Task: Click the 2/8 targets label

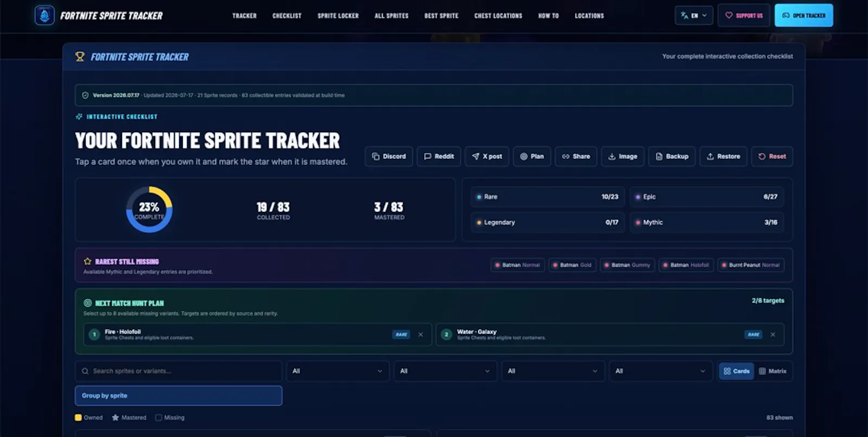Action: pos(768,300)
